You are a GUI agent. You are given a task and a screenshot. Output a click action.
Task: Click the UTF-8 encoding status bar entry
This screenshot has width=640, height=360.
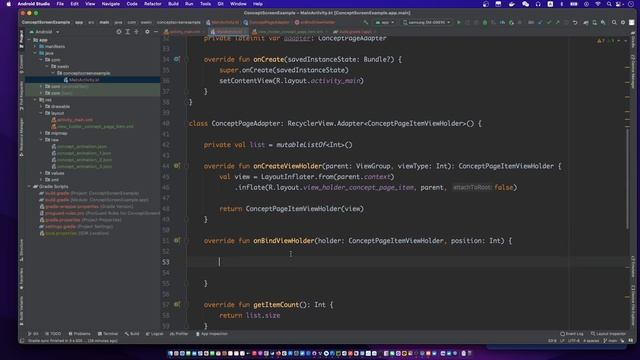click(x=573, y=341)
